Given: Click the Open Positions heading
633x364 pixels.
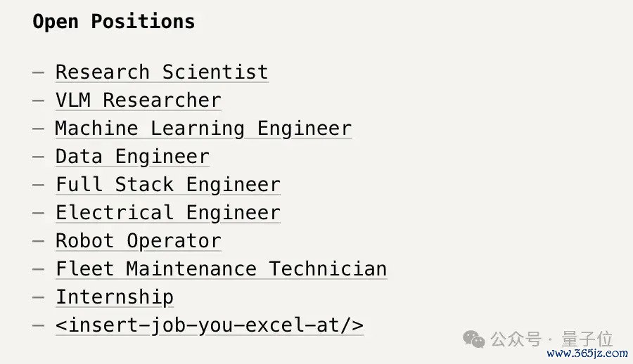Looking at the screenshot, I should pos(114,21).
